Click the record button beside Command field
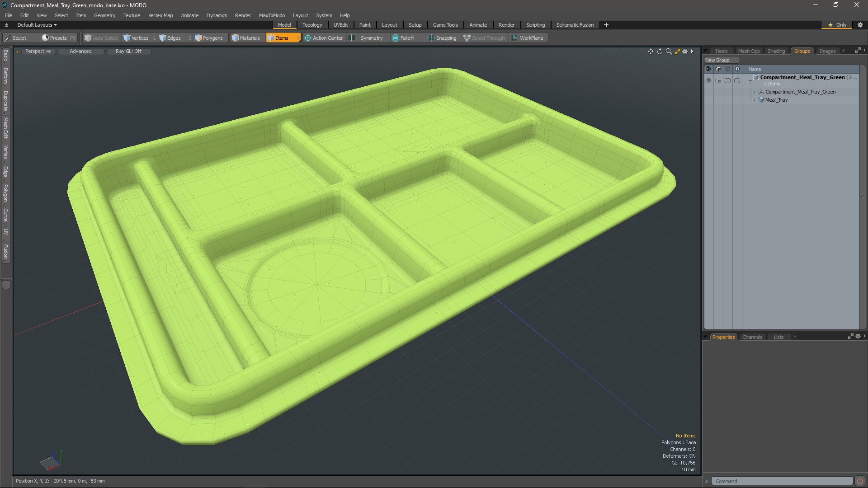This screenshot has height=488, width=868. (860, 481)
